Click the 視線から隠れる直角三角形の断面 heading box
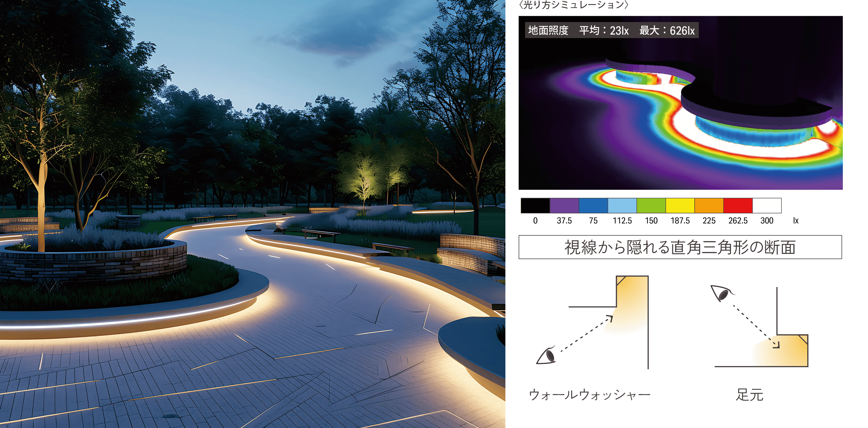 (680, 247)
